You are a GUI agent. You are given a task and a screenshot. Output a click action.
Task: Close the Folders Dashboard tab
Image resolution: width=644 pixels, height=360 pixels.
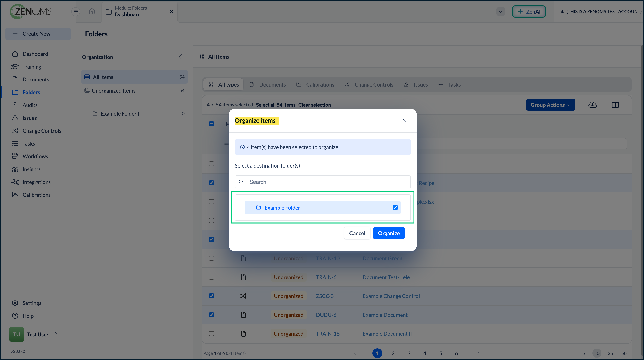pos(171,11)
